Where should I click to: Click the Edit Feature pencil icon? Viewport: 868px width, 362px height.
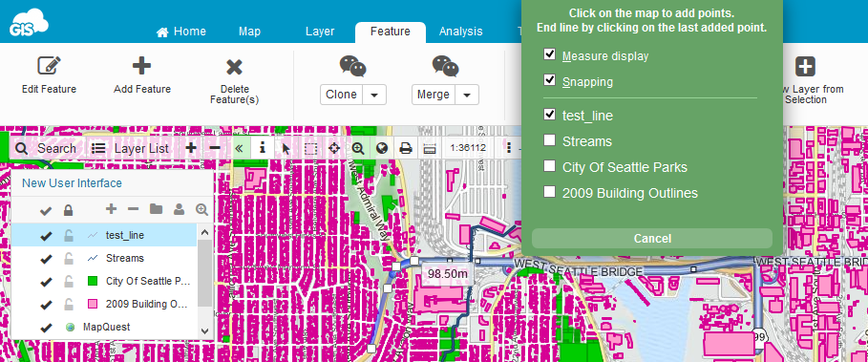pos(50,66)
